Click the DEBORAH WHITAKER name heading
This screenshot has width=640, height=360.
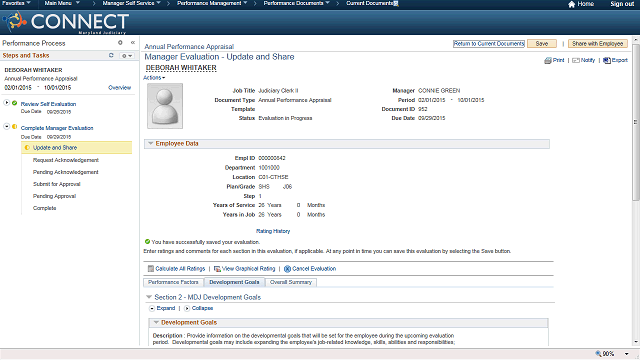pos(181,68)
